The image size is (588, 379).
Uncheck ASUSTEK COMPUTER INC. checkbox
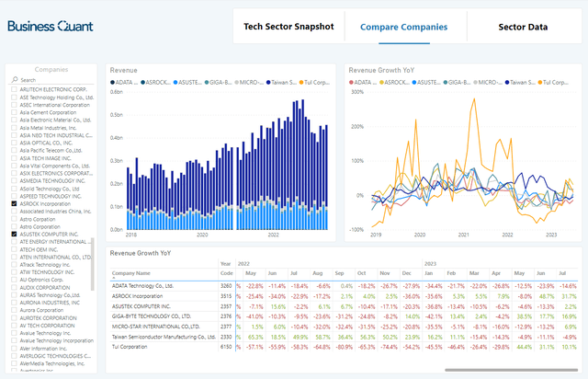pyautogui.click(x=14, y=235)
